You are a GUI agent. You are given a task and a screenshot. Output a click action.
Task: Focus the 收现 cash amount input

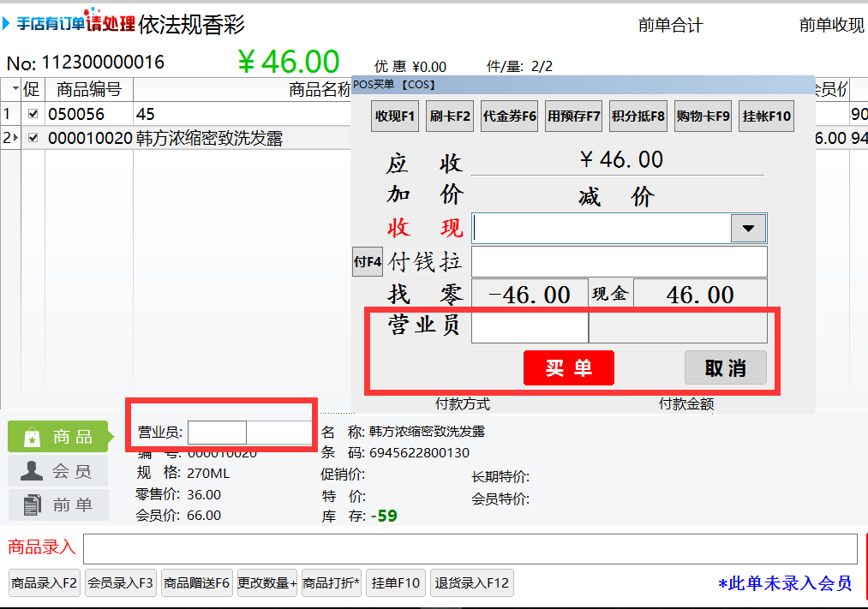(x=602, y=229)
